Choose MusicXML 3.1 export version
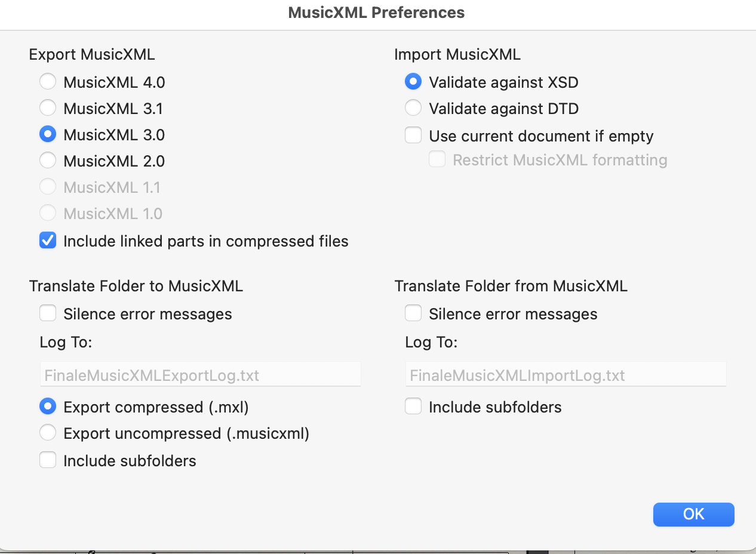The height and width of the screenshot is (554, 756). 48,108
